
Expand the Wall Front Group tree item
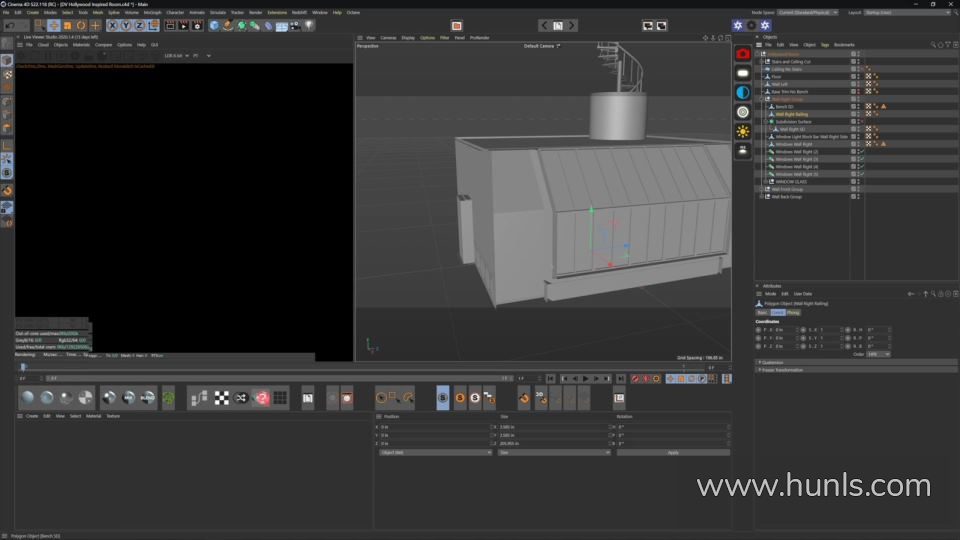pos(761,189)
